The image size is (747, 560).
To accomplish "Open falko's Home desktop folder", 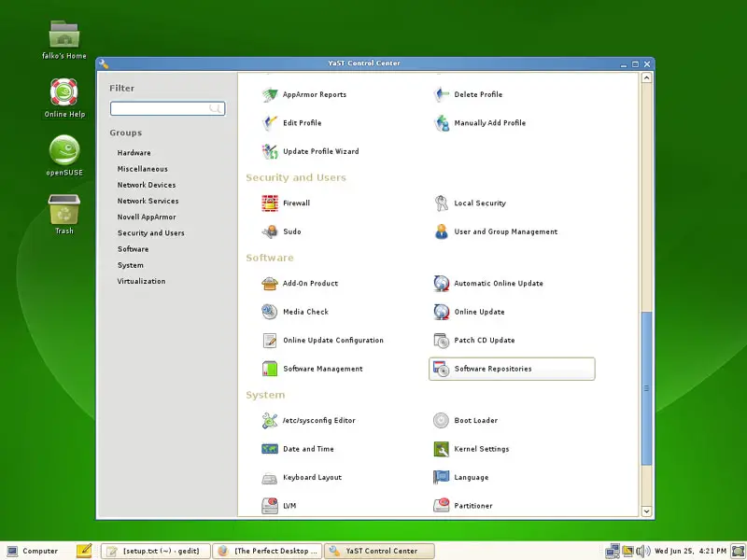I will (64, 40).
